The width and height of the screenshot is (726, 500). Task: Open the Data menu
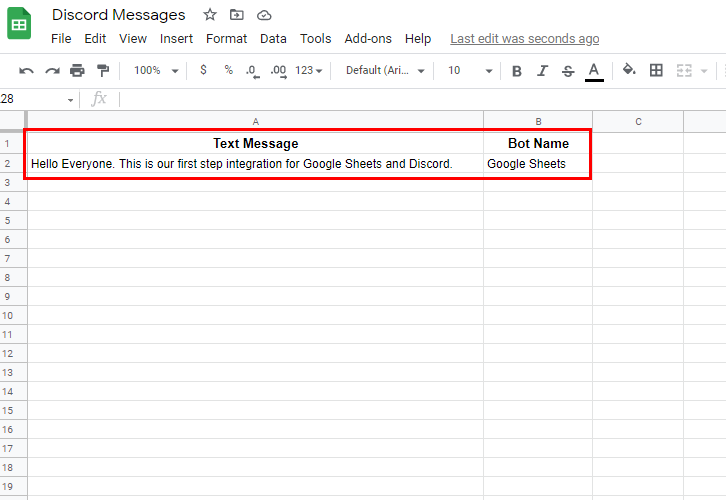point(273,38)
